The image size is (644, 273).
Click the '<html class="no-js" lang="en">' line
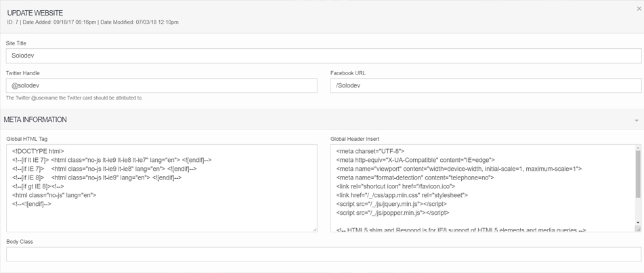click(54, 195)
